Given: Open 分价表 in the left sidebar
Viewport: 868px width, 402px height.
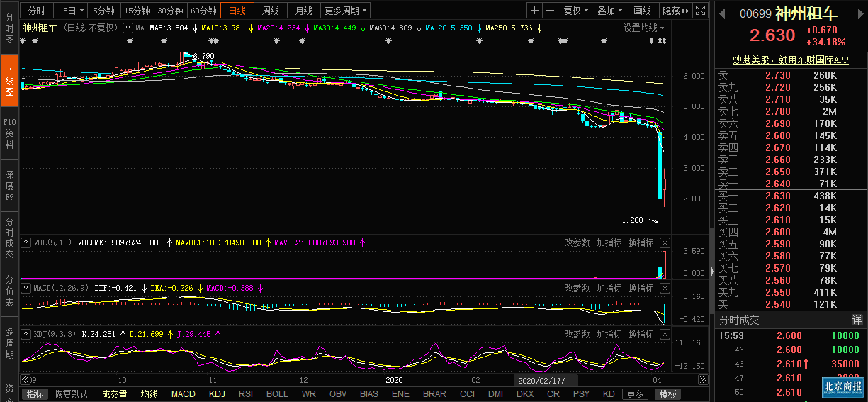Looking at the screenshot, I should point(9,290).
